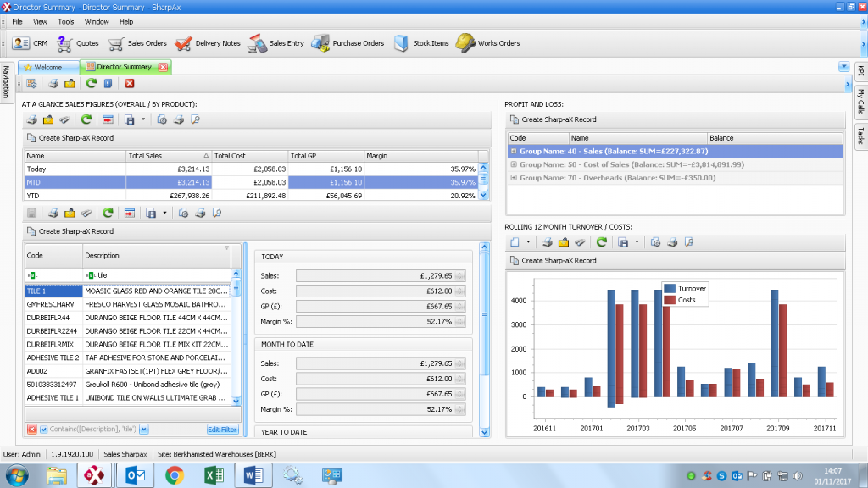Click Create Sharp-aX Record under Profit and Loss
868x488 pixels.
553,119
